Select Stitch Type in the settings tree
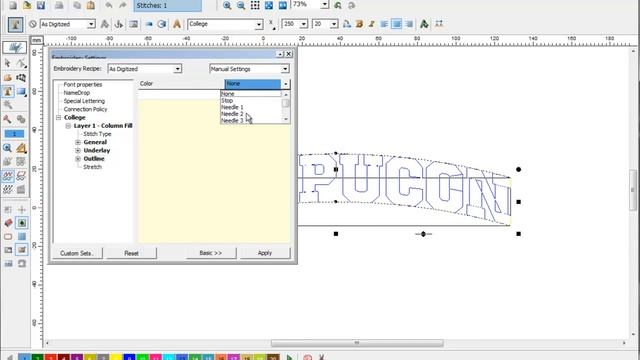This screenshot has height=360, width=640. pyautogui.click(x=97, y=134)
